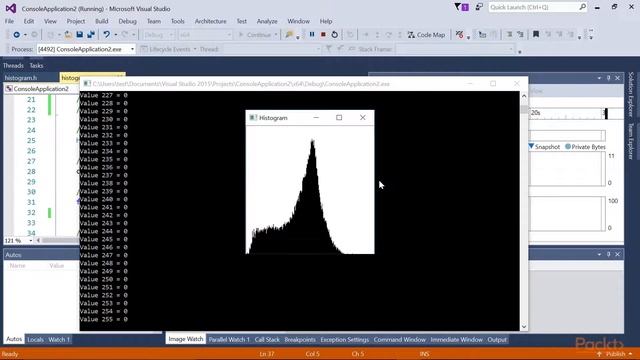Open Breakpoints tab
The width and height of the screenshot is (640, 360).
pos(300,340)
